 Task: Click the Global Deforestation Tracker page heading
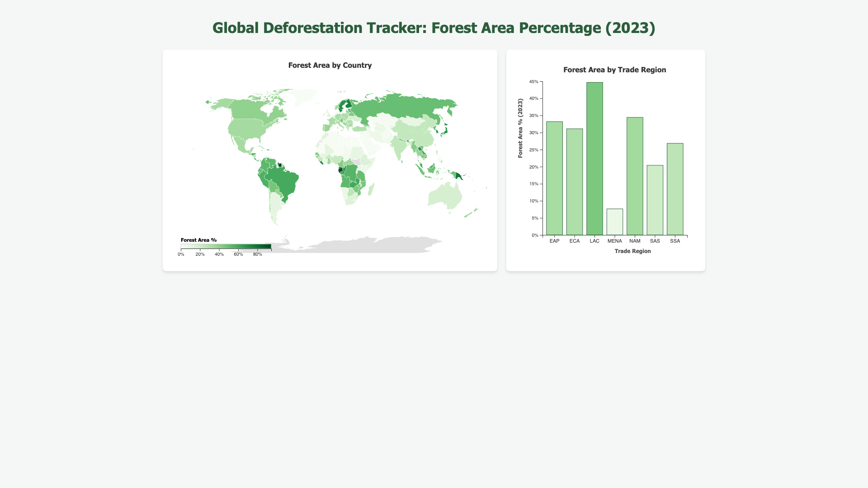[434, 28]
